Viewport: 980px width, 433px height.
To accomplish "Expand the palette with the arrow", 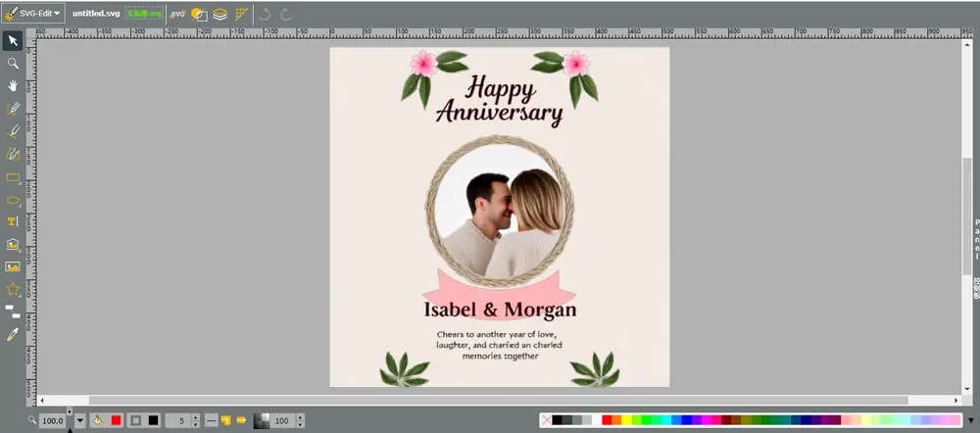I will pyautogui.click(x=970, y=420).
